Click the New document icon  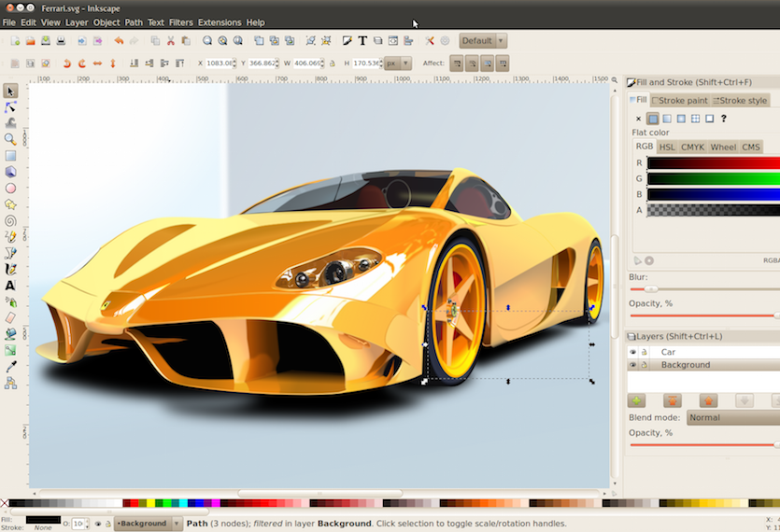pyautogui.click(x=16, y=41)
